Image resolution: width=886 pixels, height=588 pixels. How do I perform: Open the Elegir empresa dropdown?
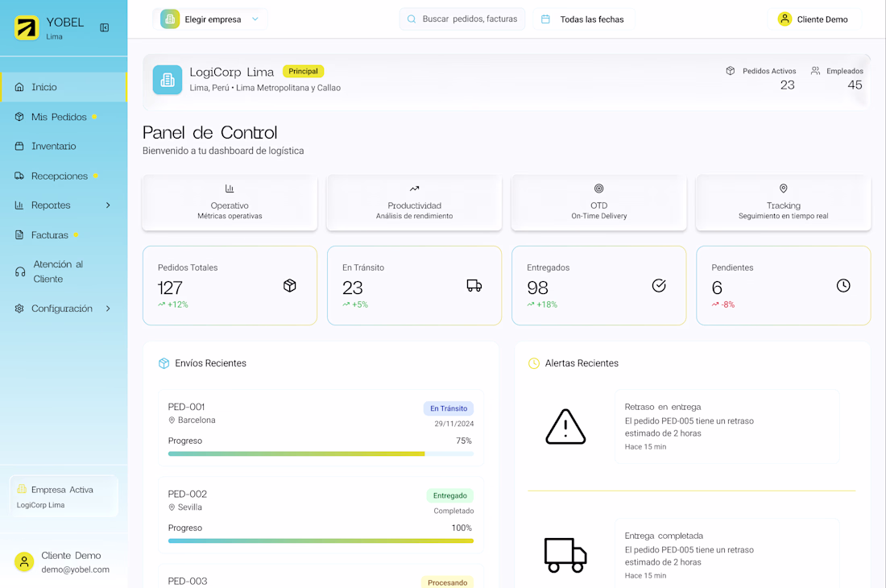tap(209, 19)
